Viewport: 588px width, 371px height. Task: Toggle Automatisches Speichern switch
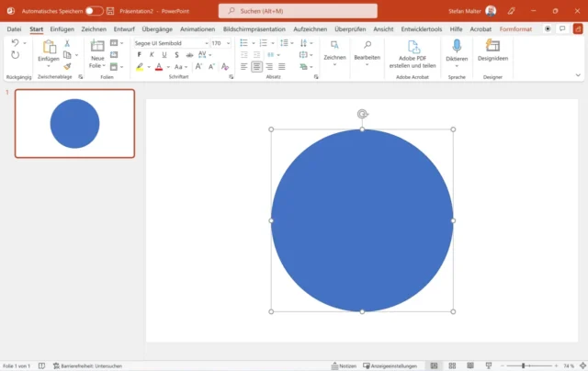(x=94, y=11)
